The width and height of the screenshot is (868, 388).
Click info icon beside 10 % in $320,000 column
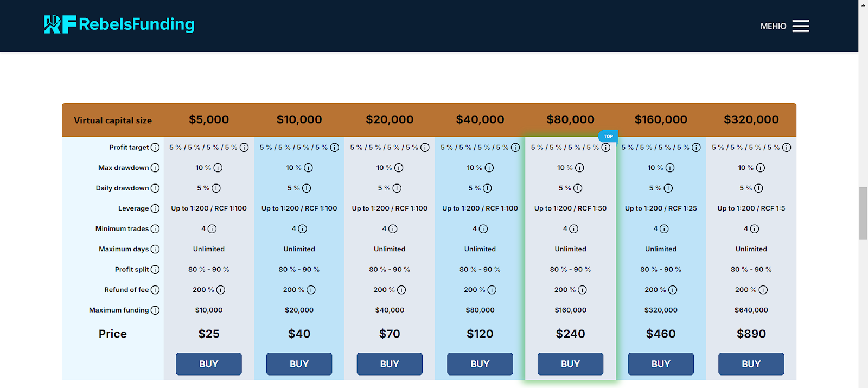[x=761, y=168]
